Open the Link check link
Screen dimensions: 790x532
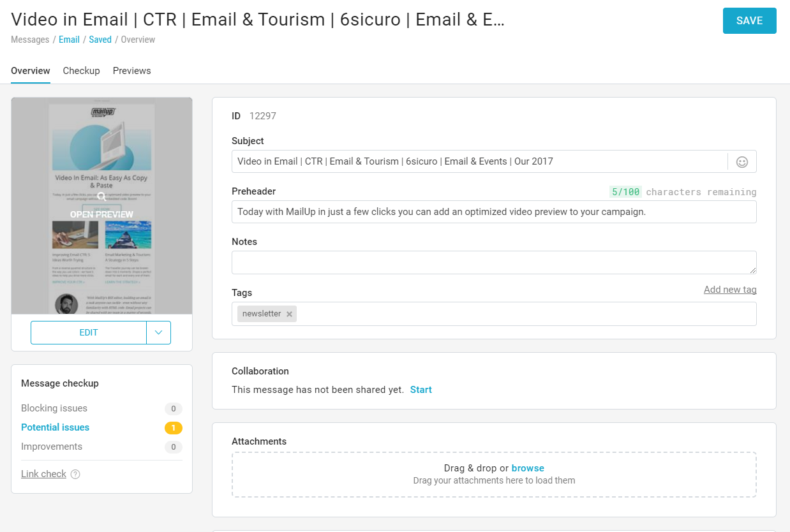[x=44, y=474]
